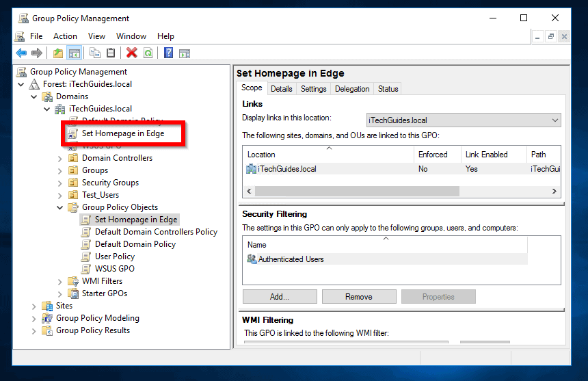Viewport: 588px width, 381px height.
Task: Click the Enforced column header
Action: pyautogui.click(x=438, y=155)
